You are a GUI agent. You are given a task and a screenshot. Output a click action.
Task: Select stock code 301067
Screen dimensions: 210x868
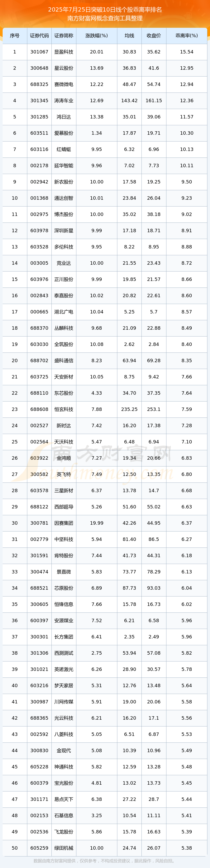click(39, 52)
